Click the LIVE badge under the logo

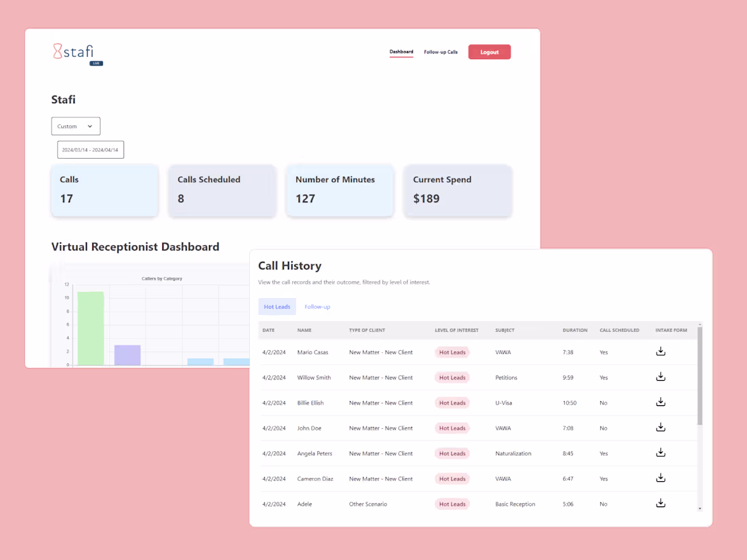click(96, 62)
